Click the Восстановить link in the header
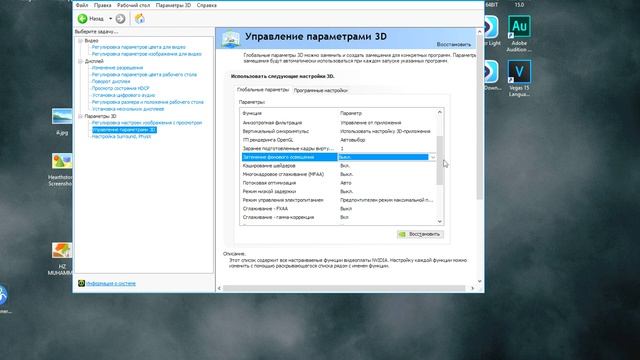This screenshot has height=360, width=640. (x=453, y=44)
